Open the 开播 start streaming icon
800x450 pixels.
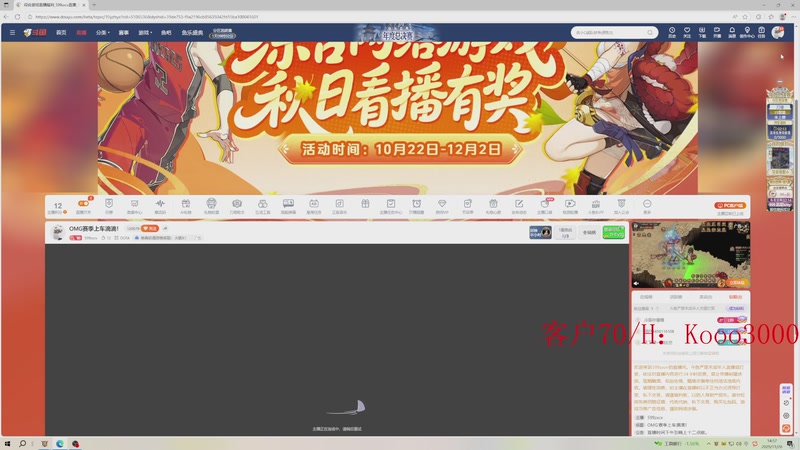pyautogui.click(x=717, y=32)
